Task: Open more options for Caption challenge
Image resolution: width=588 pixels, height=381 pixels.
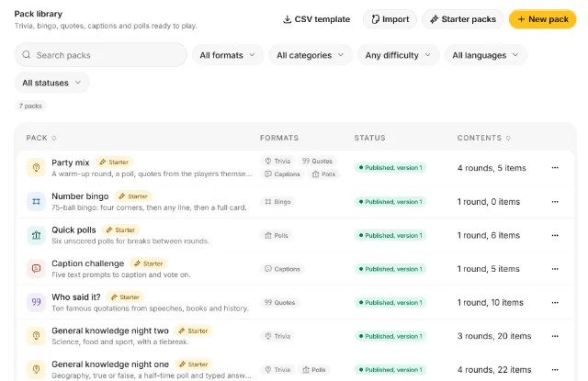Action: click(x=555, y=269)
